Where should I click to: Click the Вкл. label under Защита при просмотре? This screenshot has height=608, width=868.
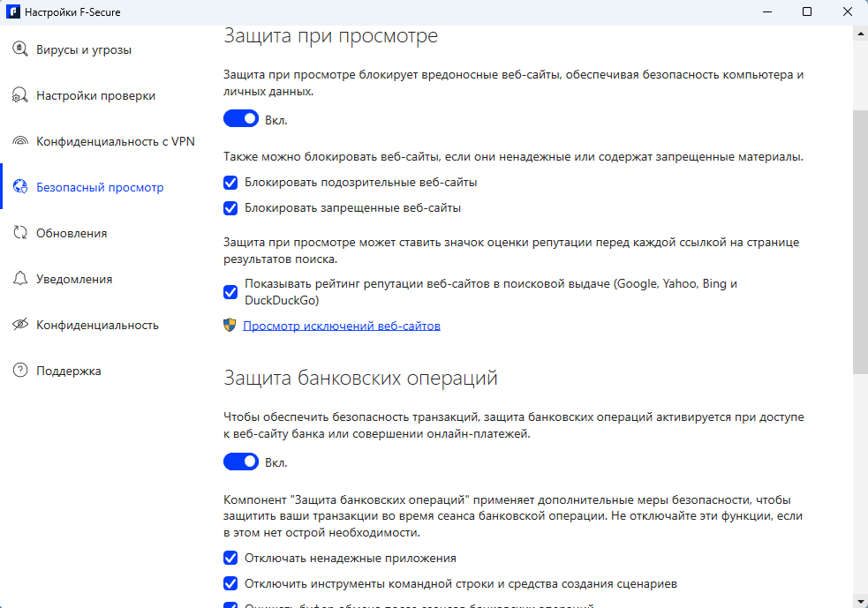coord(275,120)
